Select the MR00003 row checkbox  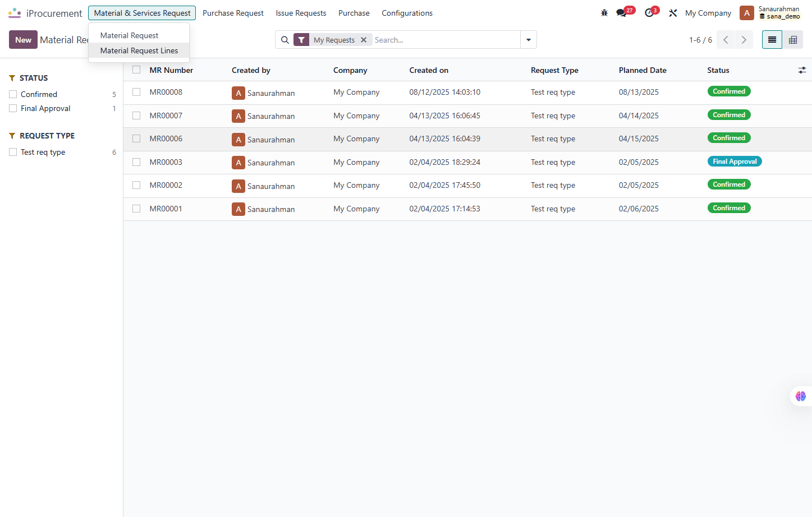click(136, 162)
